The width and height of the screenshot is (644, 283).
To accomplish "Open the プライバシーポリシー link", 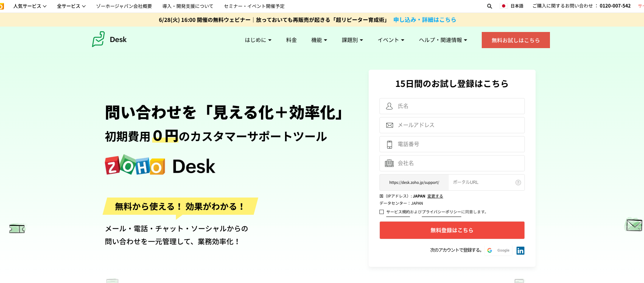I will 441,212.
